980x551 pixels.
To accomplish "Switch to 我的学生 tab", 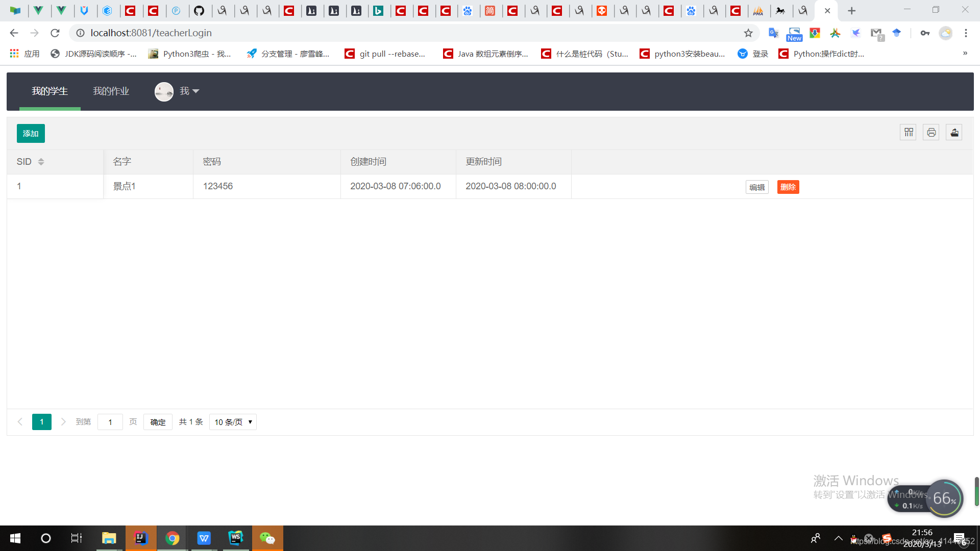I will pos(50,91).
